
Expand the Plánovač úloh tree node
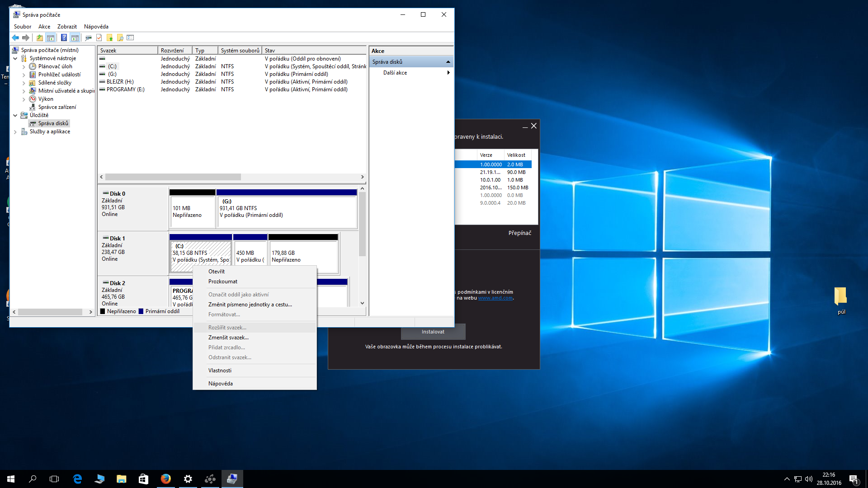[24, 66]
